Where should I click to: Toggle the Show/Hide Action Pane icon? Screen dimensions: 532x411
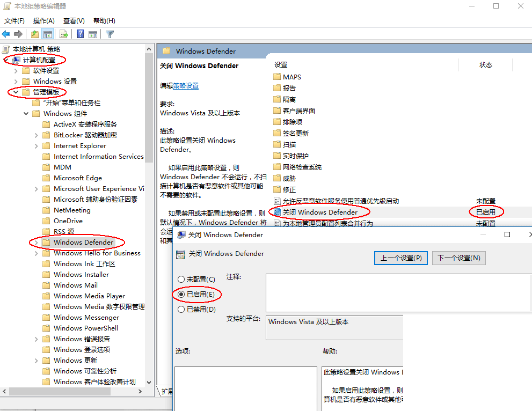93,34
